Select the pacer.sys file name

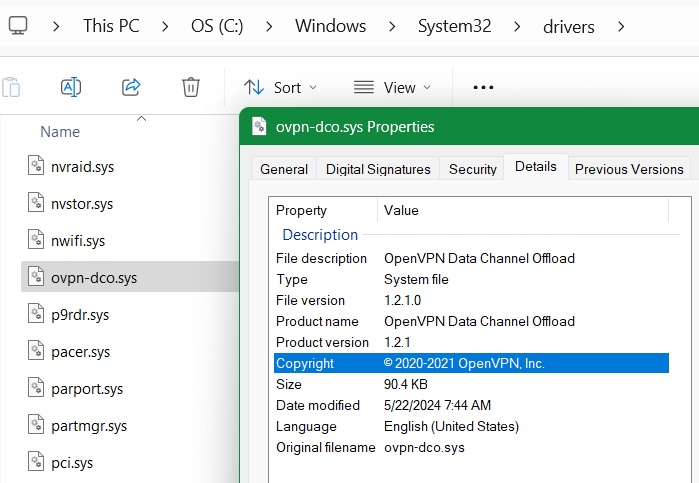[x=80, y=351]
